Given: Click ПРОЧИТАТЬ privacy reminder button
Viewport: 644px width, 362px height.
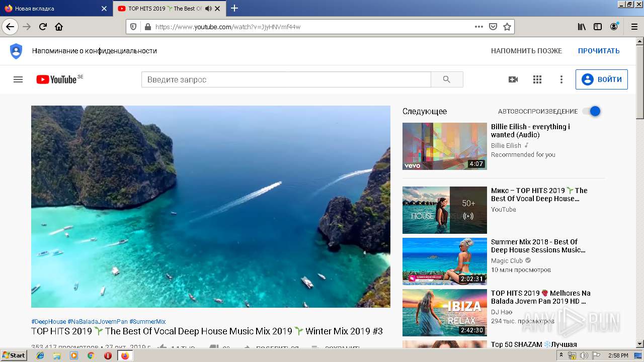Looking at the screenshot, I should click(x=599, y=51).
